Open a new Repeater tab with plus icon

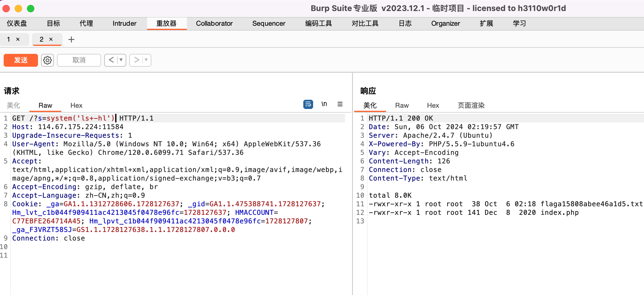71,39
